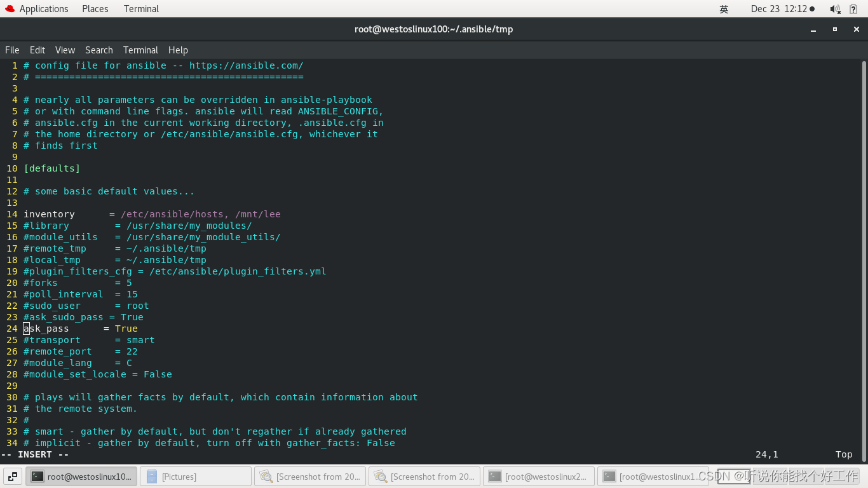Image resolution: width=868 pixels, height=488 pixels.
Task: Open the Help menu in the terminal
Action: coord(178,50)
